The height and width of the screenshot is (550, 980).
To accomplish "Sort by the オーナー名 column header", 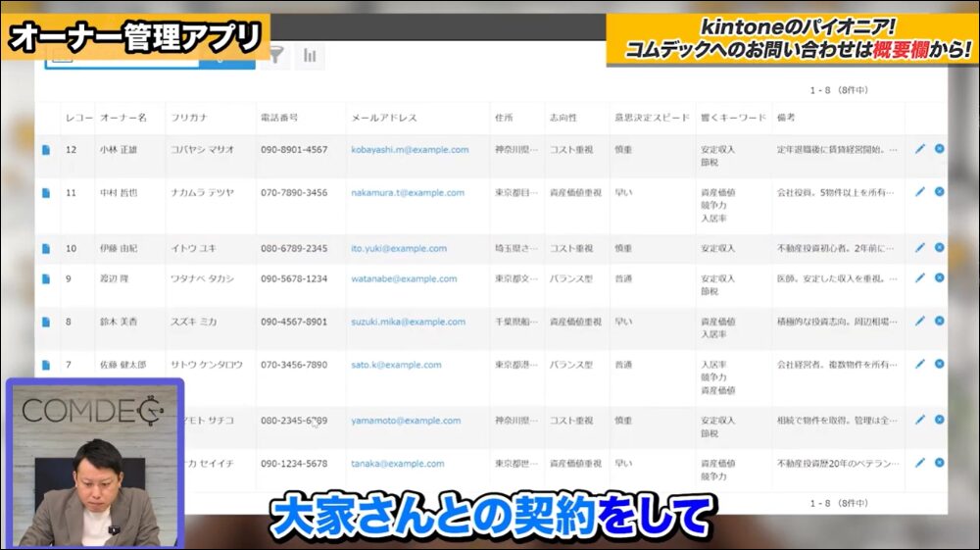I will click(123, 118).
